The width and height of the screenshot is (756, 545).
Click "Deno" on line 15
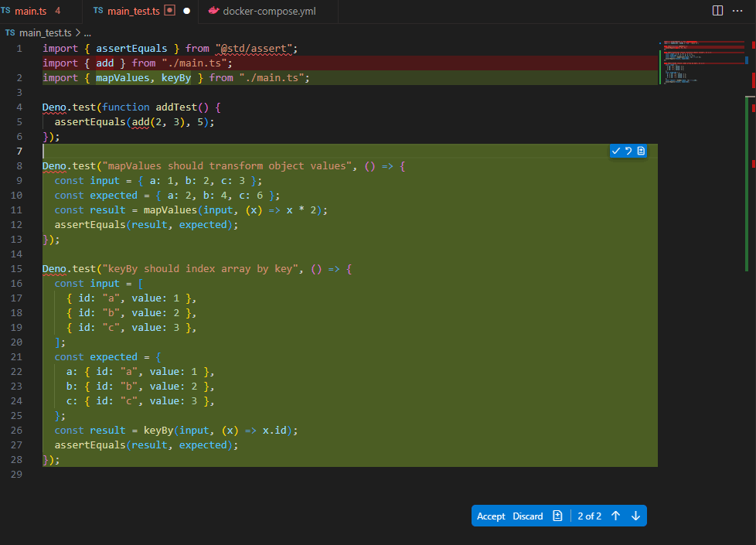click(x=54, y=269)
